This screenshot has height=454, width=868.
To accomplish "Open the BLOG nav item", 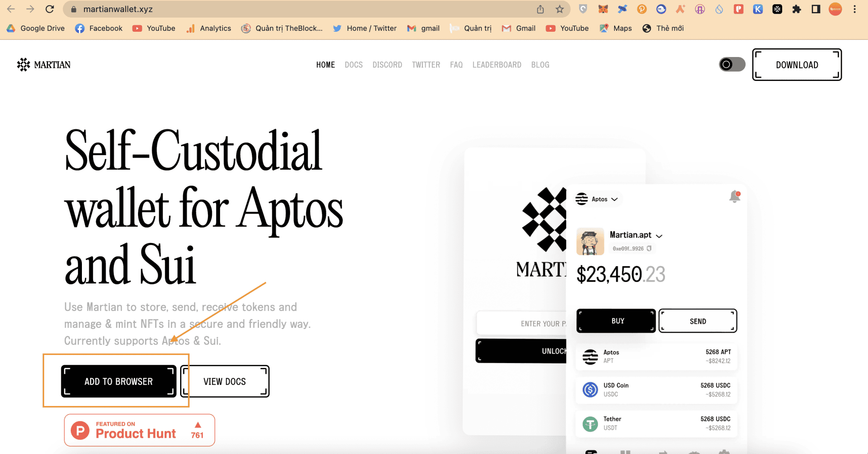I will [540, 65].
